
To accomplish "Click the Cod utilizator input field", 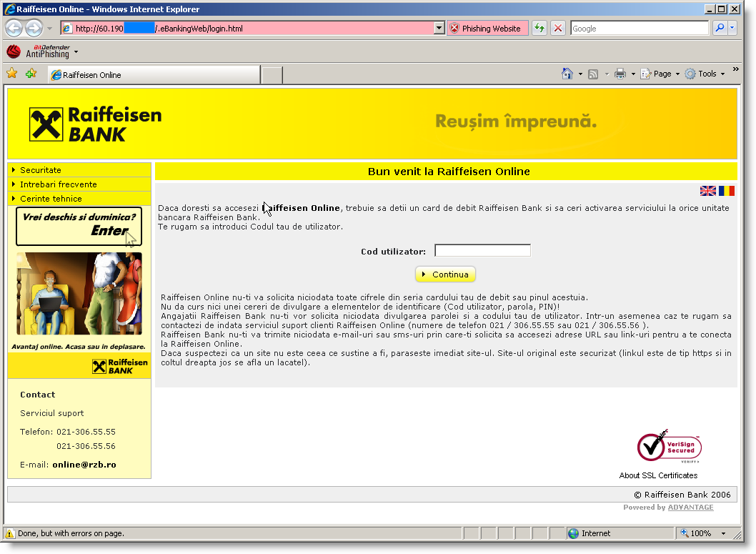I will pyautogui.click(x=482, y=251).
